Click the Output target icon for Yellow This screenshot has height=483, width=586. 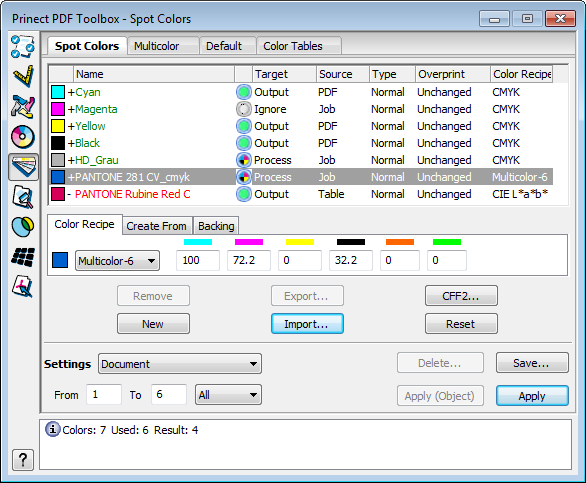point(244,126)
